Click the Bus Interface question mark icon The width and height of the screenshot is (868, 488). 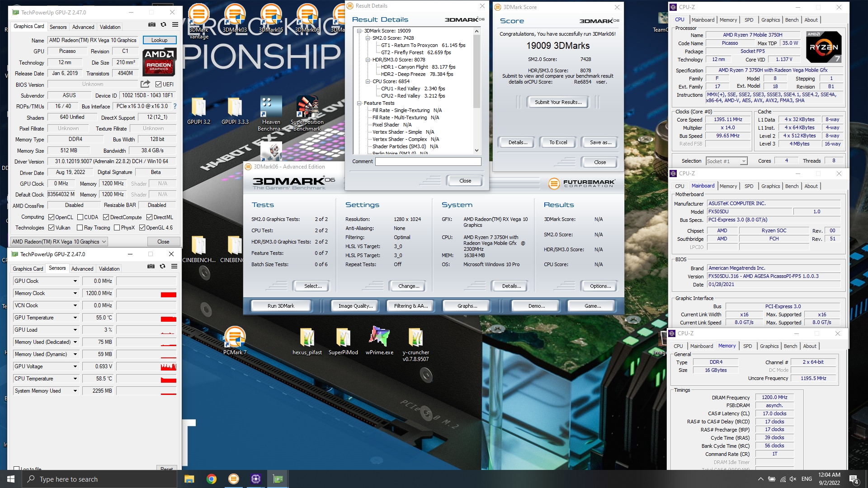pos(175,106)
